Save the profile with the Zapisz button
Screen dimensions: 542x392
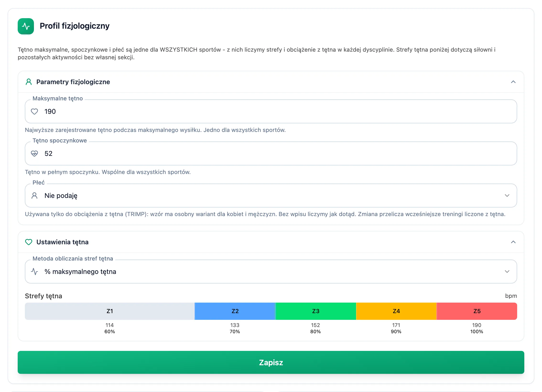point(271,362)
